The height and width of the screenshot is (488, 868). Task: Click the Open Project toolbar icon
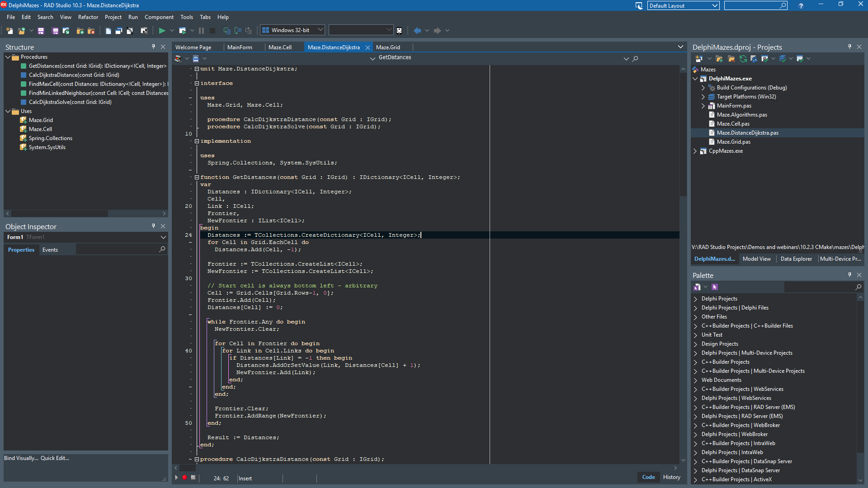66,31
